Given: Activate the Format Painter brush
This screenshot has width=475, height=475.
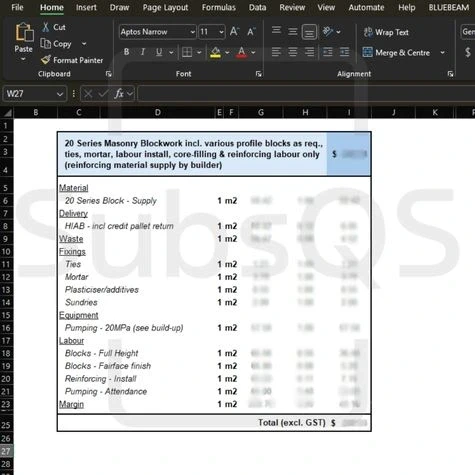Looking at the screenshot, I should (x=46, y=60).
